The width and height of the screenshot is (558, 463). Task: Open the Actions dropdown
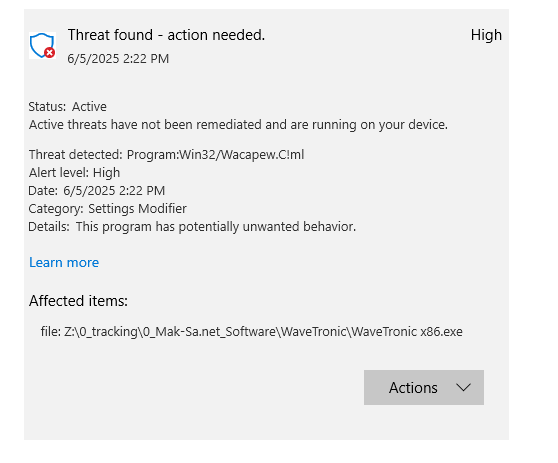(x=423, y=387)
